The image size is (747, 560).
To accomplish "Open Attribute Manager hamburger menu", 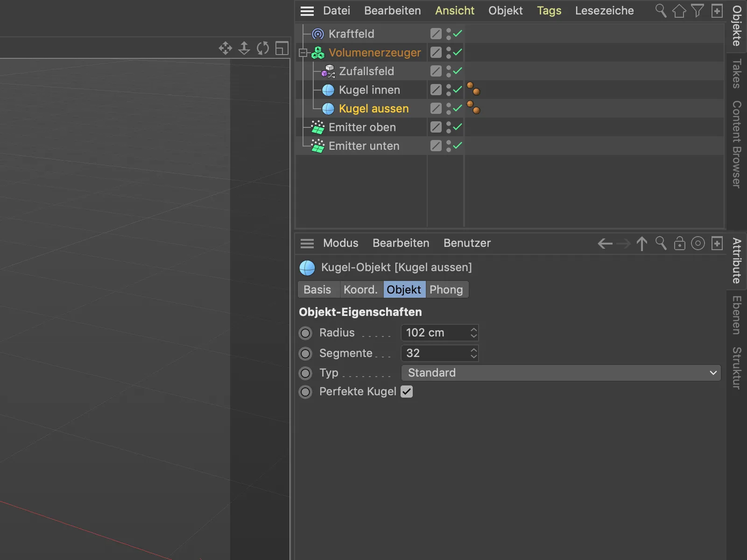I will [307, 243].
